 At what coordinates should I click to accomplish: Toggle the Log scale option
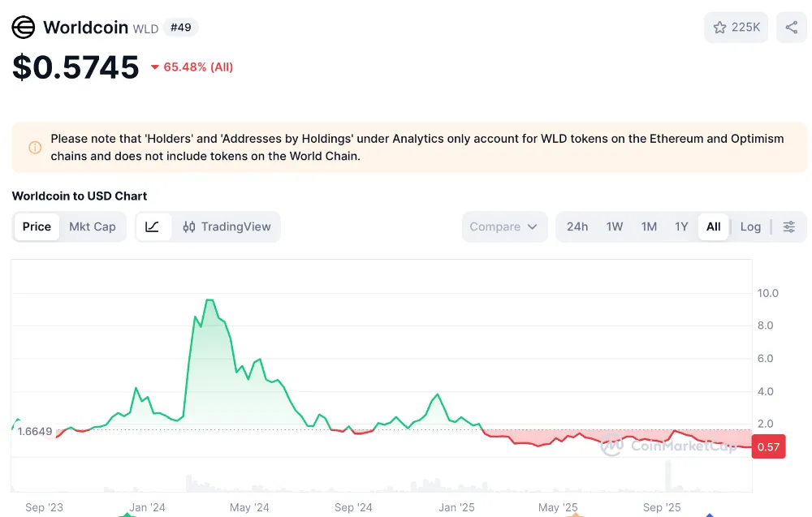pos(750,227)
